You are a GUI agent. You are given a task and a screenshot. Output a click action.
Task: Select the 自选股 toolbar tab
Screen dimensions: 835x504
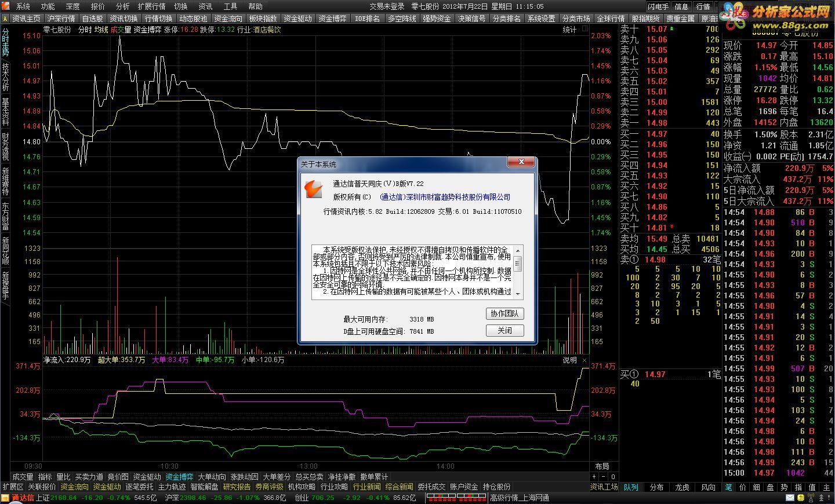pos(92,19)
